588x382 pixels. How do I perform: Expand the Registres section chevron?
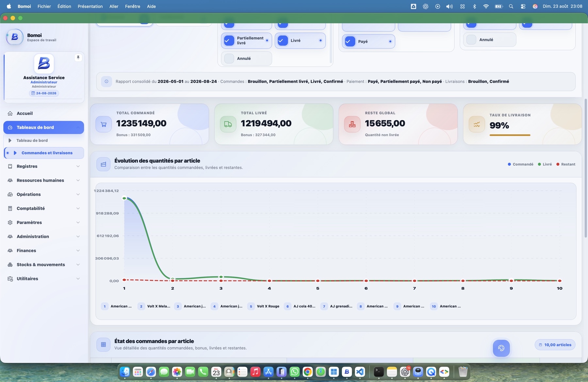(x=78, y=166)
